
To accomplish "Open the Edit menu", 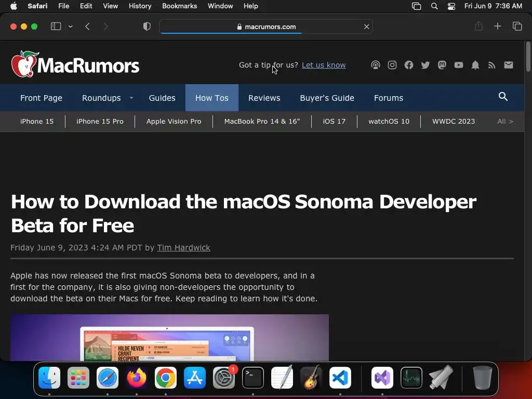I will [86, 6].
